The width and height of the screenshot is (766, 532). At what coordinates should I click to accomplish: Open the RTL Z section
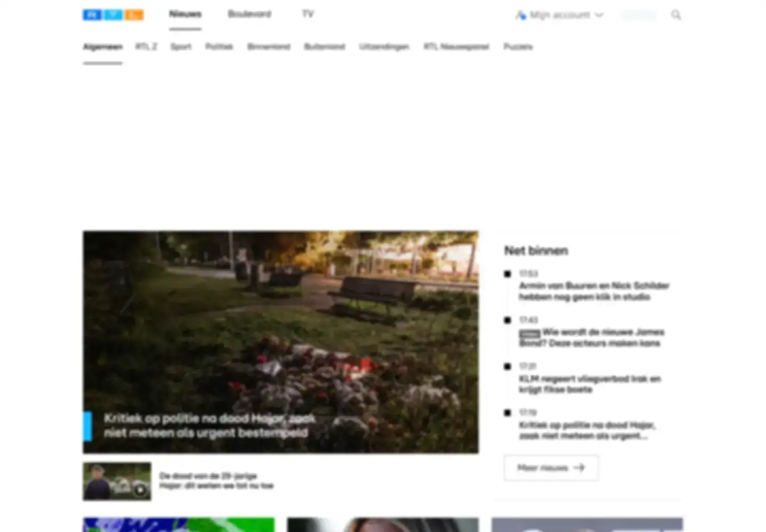tap(146, 47)
